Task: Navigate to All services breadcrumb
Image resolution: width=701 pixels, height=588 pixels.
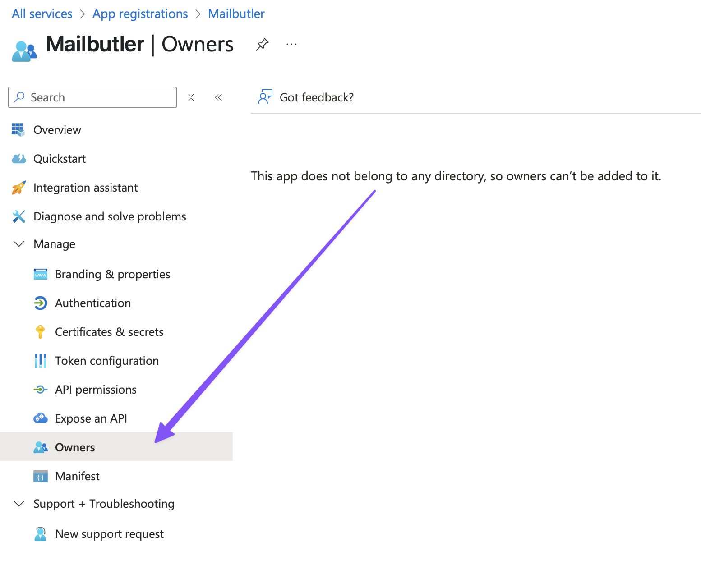Action: (42, 14)
